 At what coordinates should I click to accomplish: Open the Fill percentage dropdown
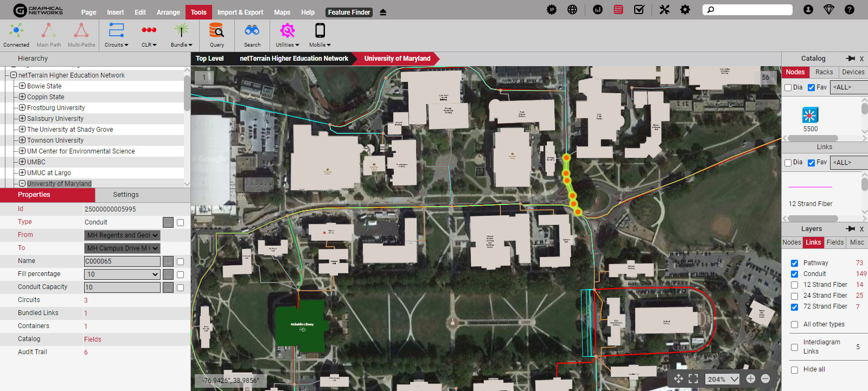coord(122,274)
